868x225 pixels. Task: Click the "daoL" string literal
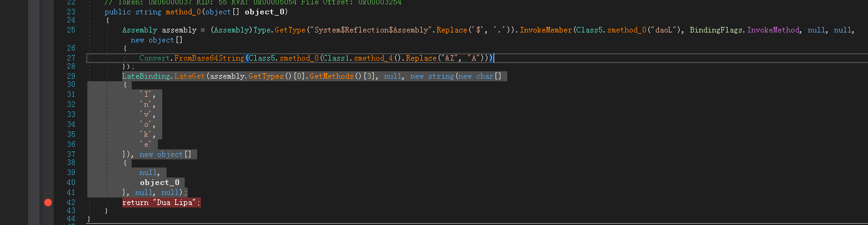[x=663, y=30]
